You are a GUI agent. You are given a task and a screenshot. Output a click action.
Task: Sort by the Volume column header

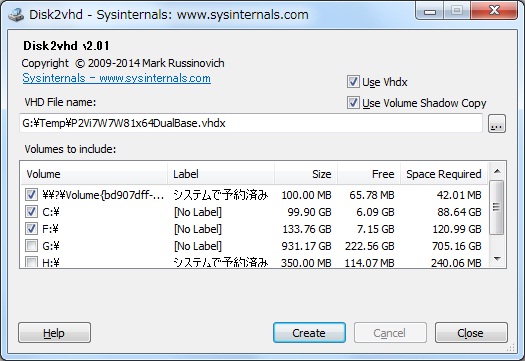pos(94,174)
